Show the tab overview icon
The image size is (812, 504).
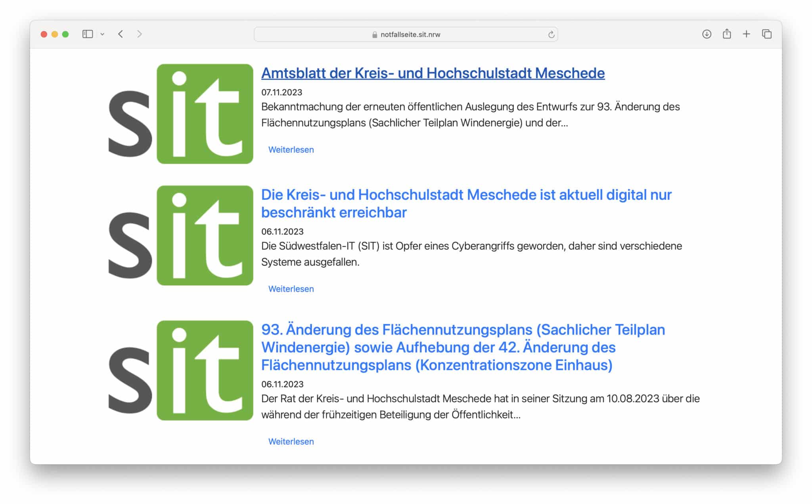766,34
